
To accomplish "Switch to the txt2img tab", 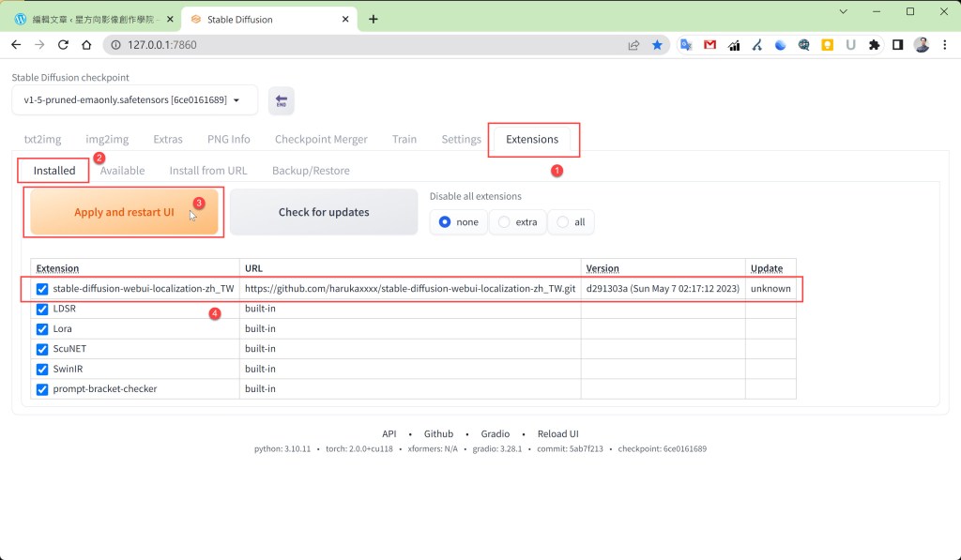I will pyautogui.click(x=42, y=139).
